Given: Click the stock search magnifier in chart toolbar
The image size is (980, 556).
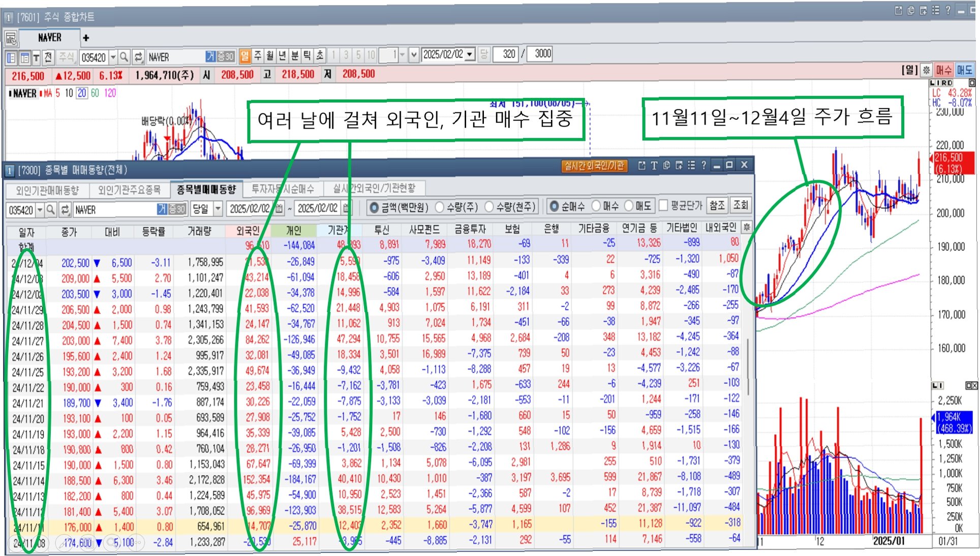Looking at the screenshot, I should pyautogui.click(x=124, y=56).
